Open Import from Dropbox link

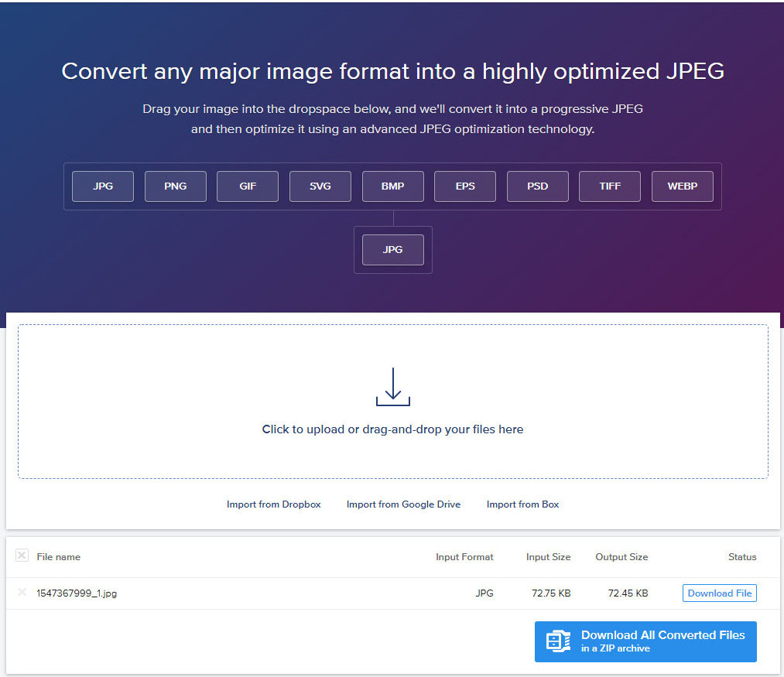tap(273, 504)
